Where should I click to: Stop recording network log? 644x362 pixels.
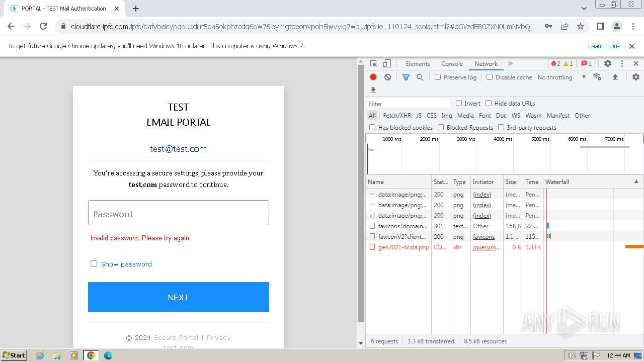click(373, 77)
